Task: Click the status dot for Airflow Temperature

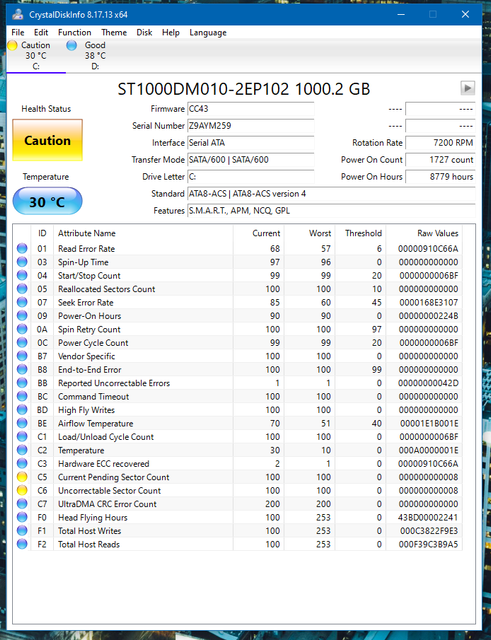Action: (22, 423)
